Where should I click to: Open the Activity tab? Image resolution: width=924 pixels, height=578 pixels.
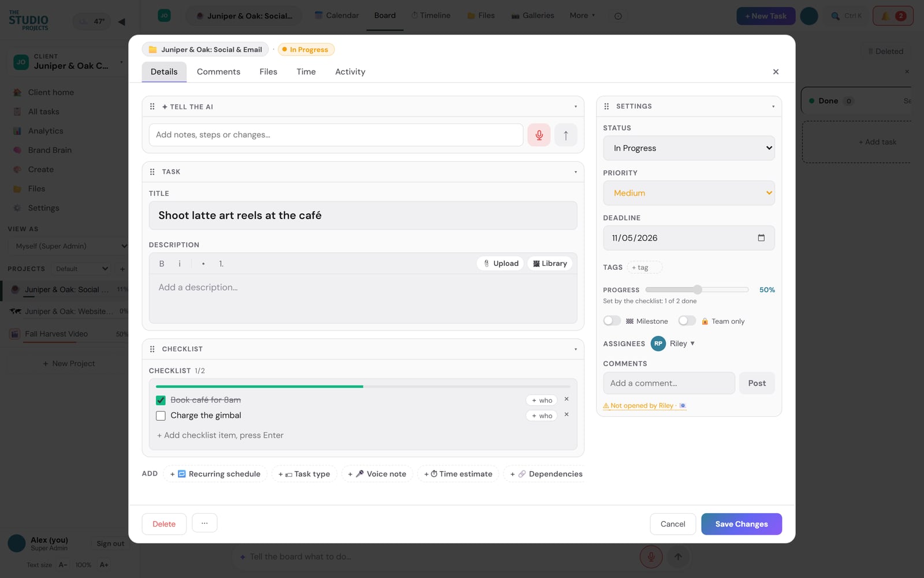[x=350, y=72]
